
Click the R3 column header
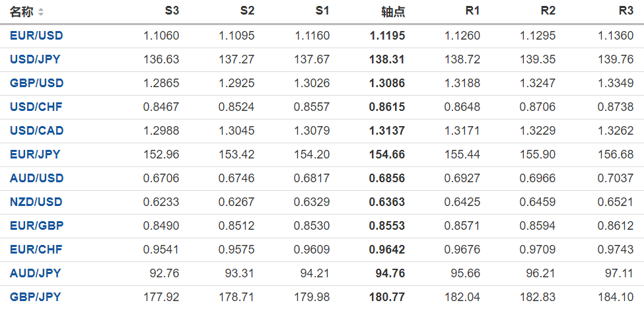pos(626,11)
